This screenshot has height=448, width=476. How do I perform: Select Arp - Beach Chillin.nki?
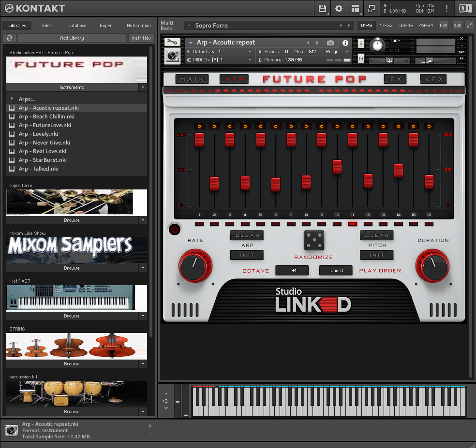[76, 116]
